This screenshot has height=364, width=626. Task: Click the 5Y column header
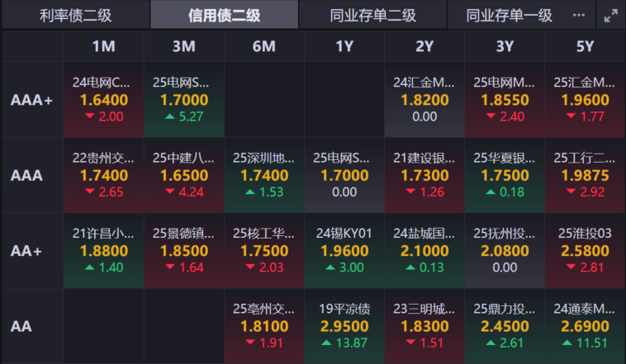585,46
